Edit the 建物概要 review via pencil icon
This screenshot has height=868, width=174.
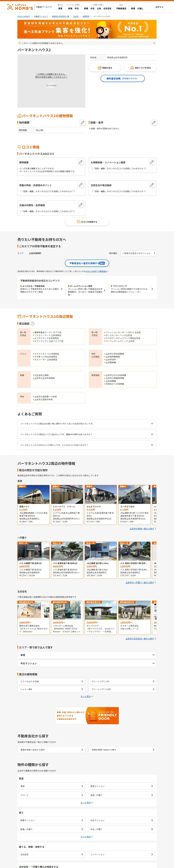(x=80, y=162)
